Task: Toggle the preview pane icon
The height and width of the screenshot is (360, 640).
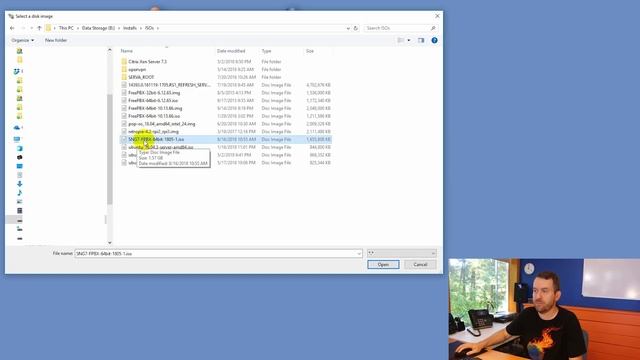Action: pyautogui.click(x=421, y=40)
